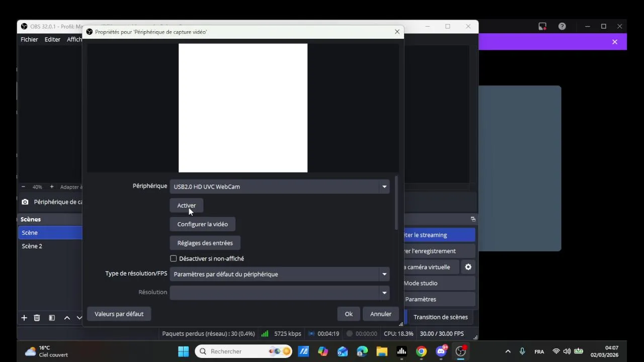The width and height of the screenshot is (644, 362).
Task: Click the caméra virtuelle button
Action: coord(431,267)
